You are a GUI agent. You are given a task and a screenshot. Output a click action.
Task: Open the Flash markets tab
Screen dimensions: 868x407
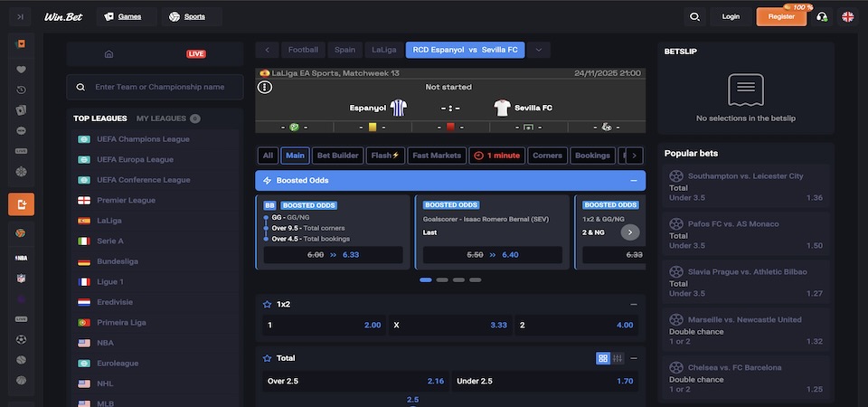pos(385,156)
